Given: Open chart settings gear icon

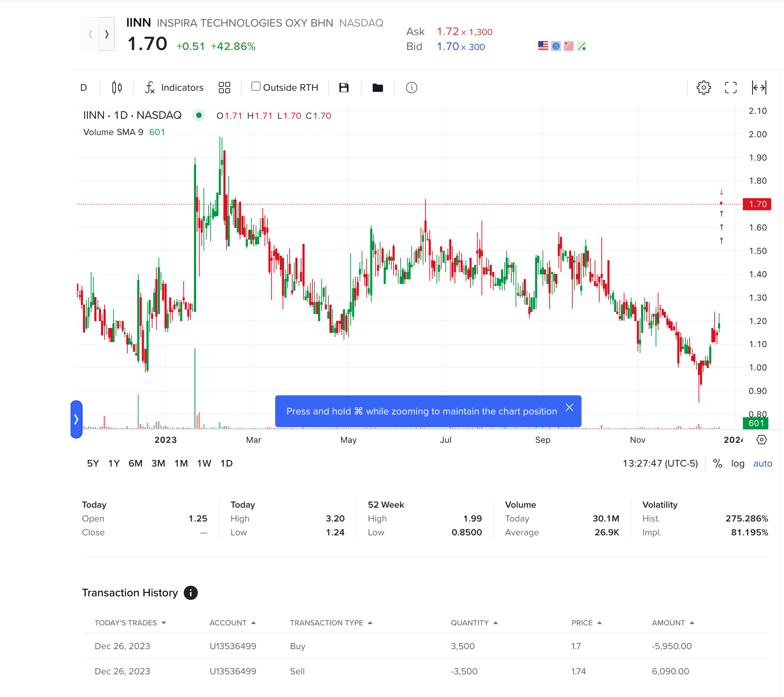Looking at the screenshot, I should [x=704, y=88].
